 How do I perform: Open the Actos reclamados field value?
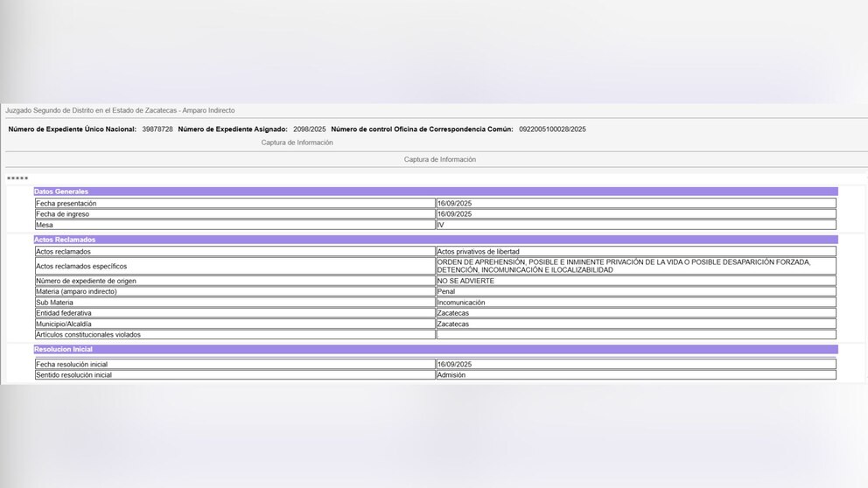635,251
